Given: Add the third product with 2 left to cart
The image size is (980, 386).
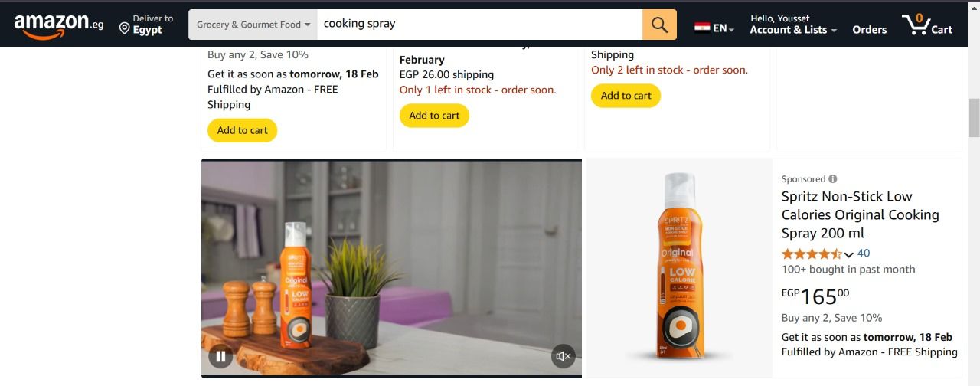Looking at the screenshot, I should click(626, 96).
